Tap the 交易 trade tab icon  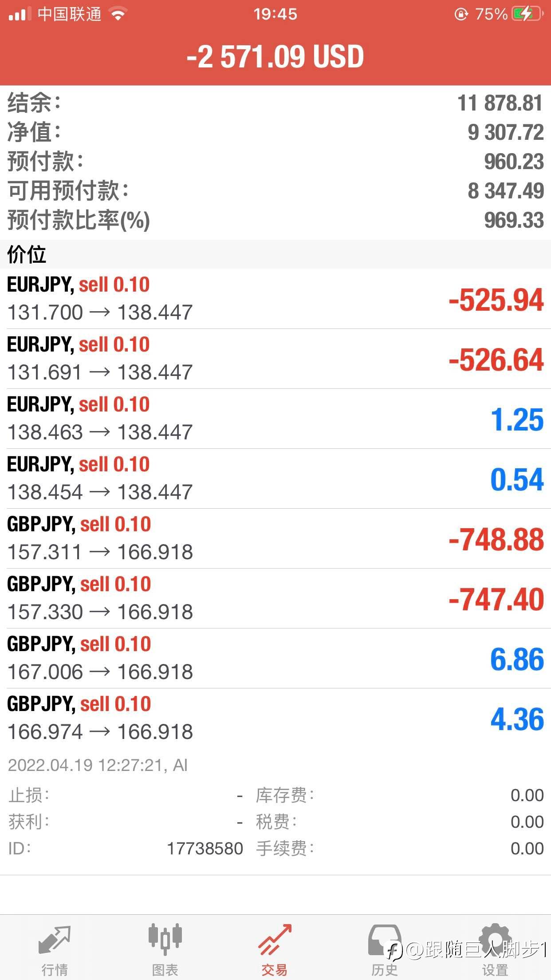pos(275,940)
